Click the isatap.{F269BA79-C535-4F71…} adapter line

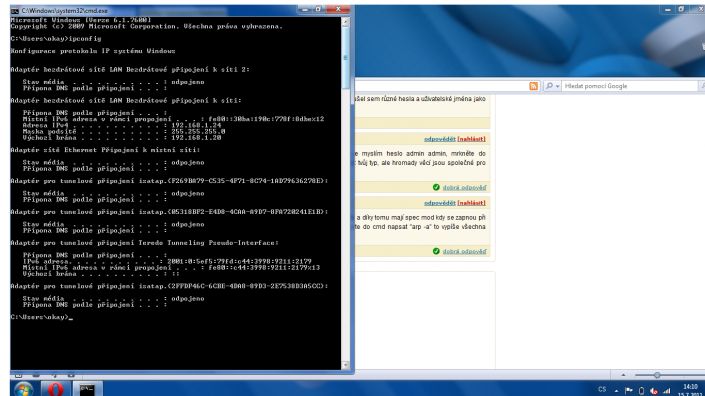170,181
